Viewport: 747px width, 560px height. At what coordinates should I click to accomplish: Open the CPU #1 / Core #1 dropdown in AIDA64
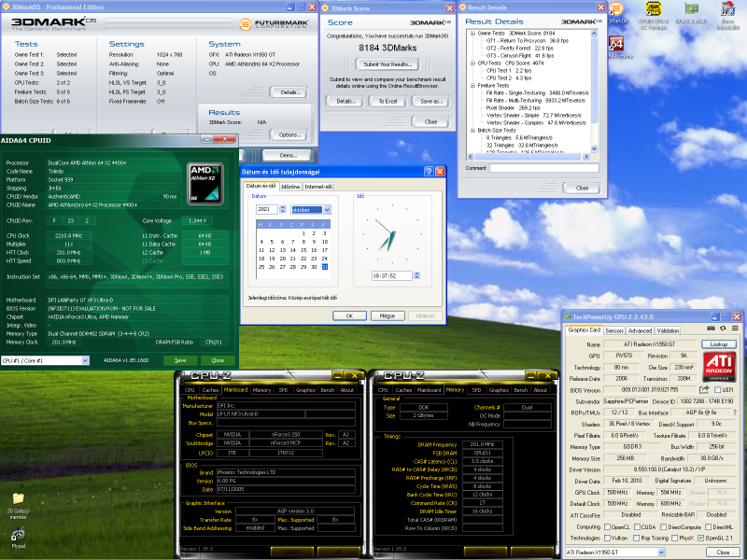pos(85,360)
